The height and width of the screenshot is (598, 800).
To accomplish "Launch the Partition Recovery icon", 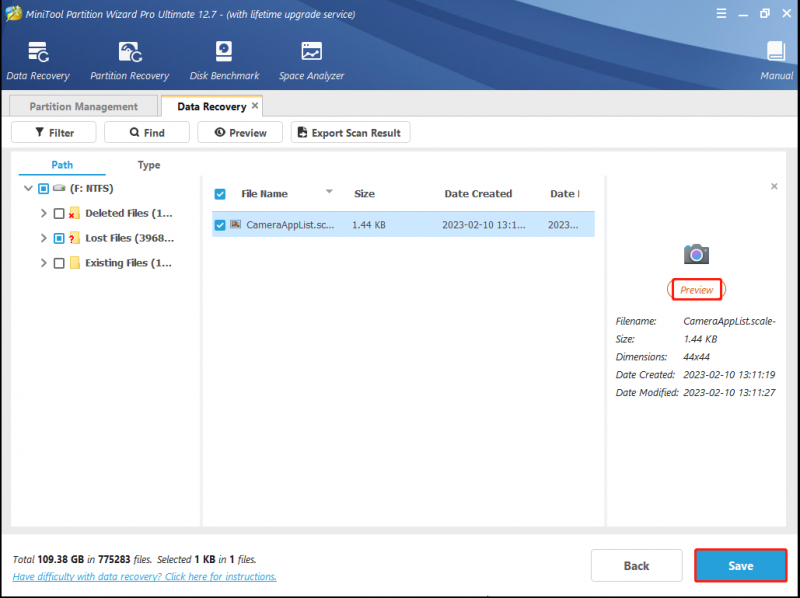I will point(130,53).
